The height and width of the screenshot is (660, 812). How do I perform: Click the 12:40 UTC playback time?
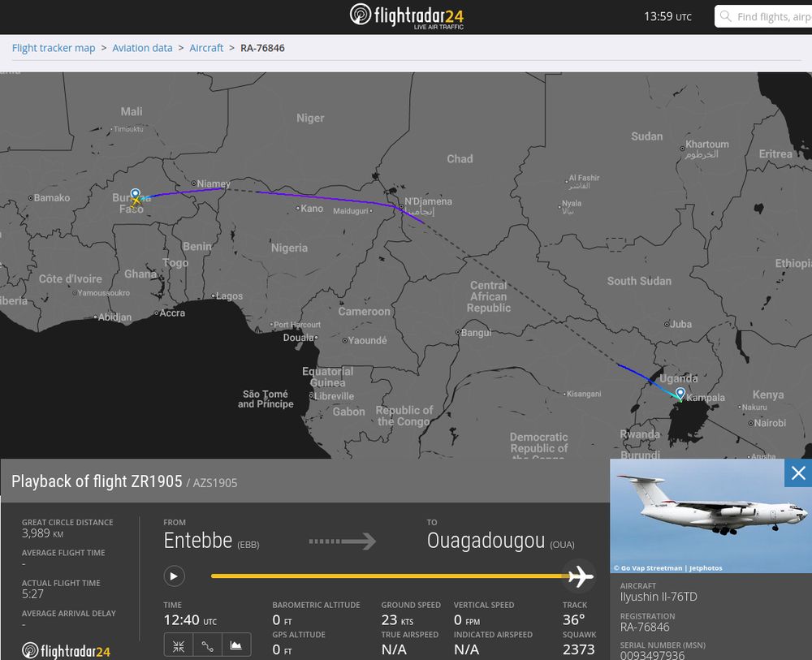pos(190,620)
